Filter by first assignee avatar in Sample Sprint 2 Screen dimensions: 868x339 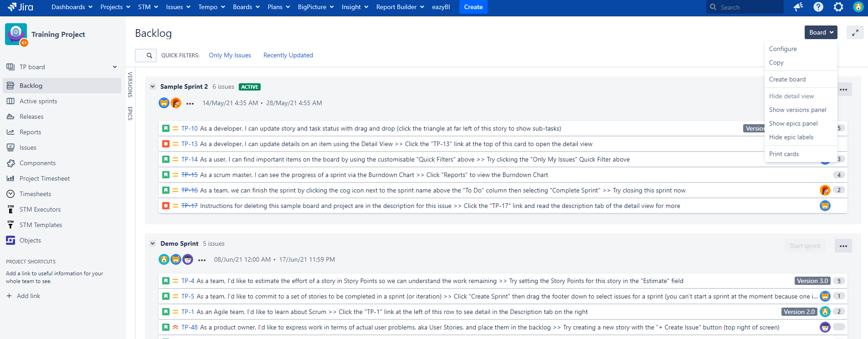[x=164, y=103]
